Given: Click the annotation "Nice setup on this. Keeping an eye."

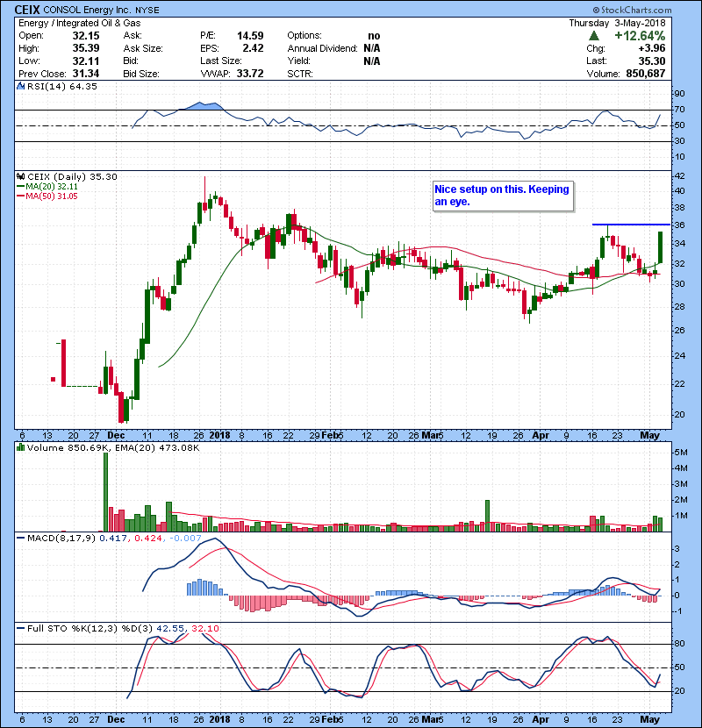Looking at the screenshot, I should (x=503, y=196).
